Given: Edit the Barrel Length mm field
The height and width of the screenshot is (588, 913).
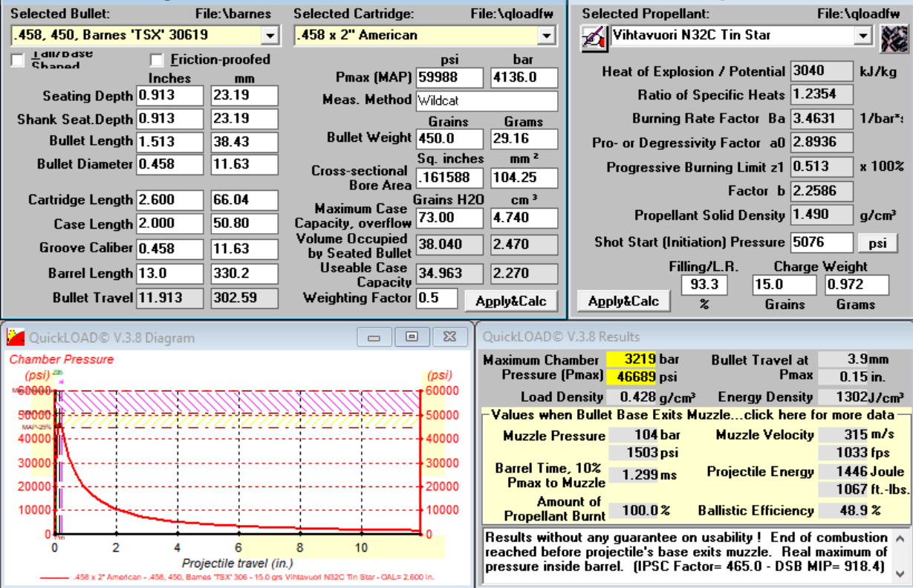Looking at the screenshot, I should 244,273.
